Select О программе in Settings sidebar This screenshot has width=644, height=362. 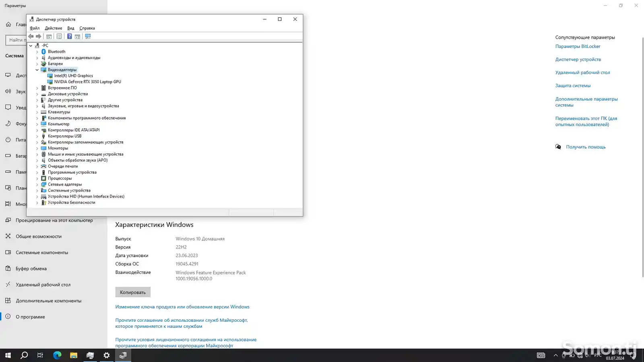tap(54, 317)
